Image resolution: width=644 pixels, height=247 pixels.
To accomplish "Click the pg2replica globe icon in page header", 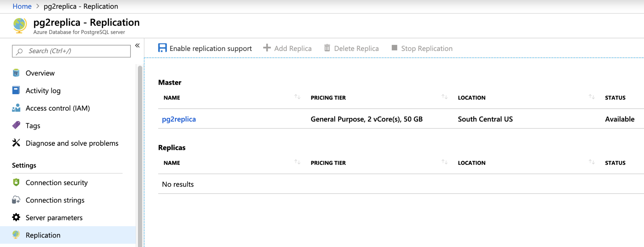I will [x=20, y=26].
